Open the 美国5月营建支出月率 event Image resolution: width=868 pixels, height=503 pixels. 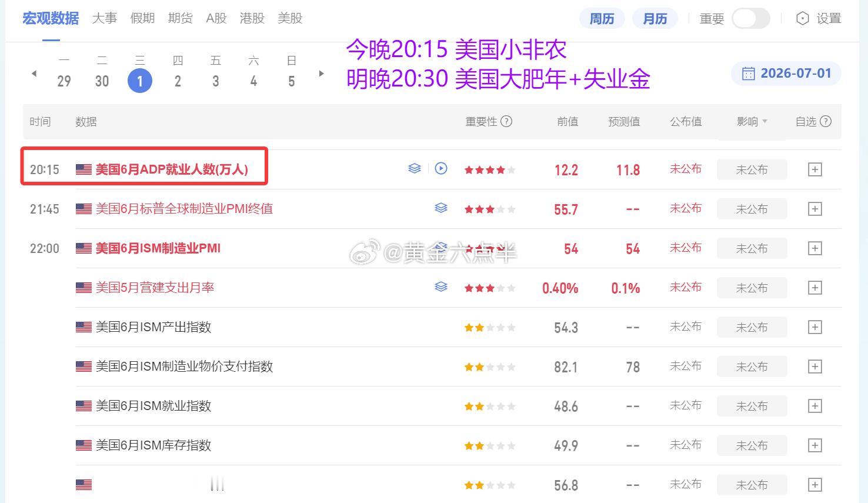155,288
